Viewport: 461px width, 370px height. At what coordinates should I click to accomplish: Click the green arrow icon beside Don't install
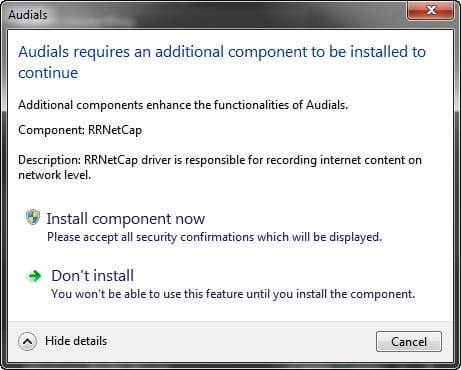(34, 276)
